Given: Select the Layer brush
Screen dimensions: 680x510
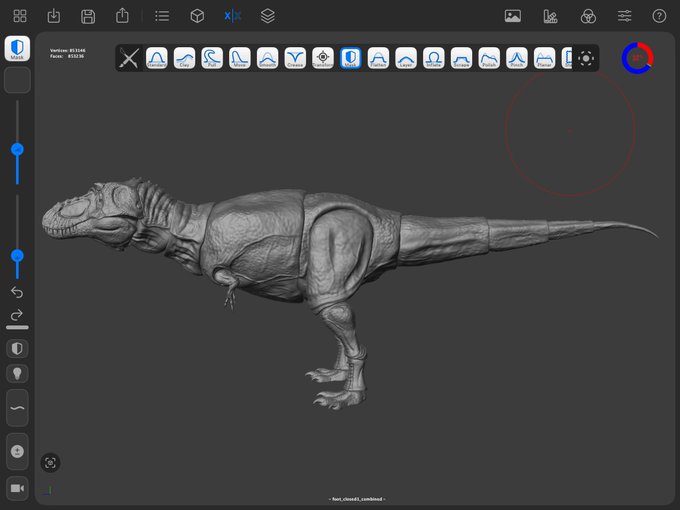Looking at the screenshot, I should (x=406, y=58).
